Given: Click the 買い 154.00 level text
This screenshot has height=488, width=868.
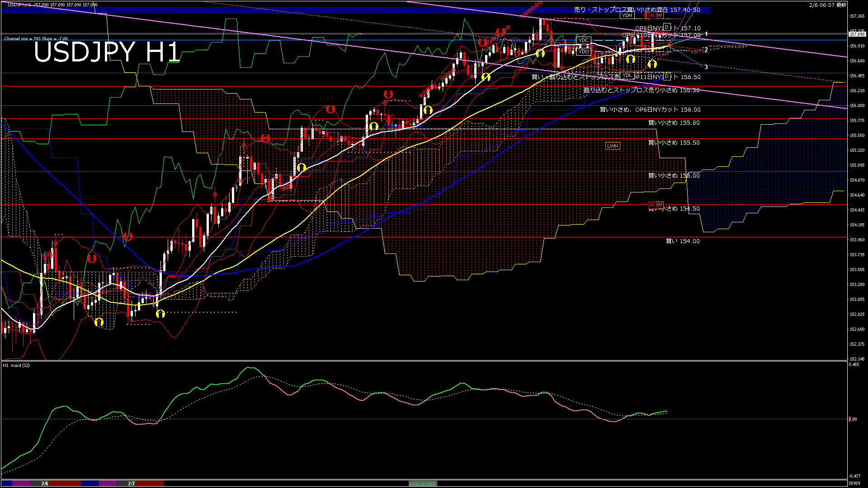Looking at the screenshot, I should coord(683,241).
